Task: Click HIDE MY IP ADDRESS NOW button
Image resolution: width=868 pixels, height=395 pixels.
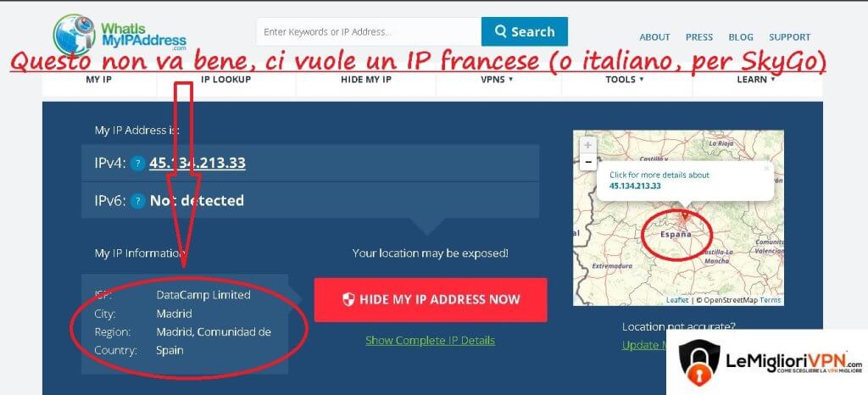Action: click(431, 300)
